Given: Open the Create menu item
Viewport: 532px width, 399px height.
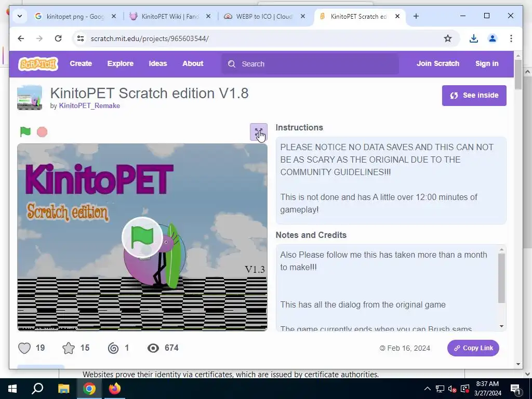Looking at the screenshot, I should coord(81,63).
